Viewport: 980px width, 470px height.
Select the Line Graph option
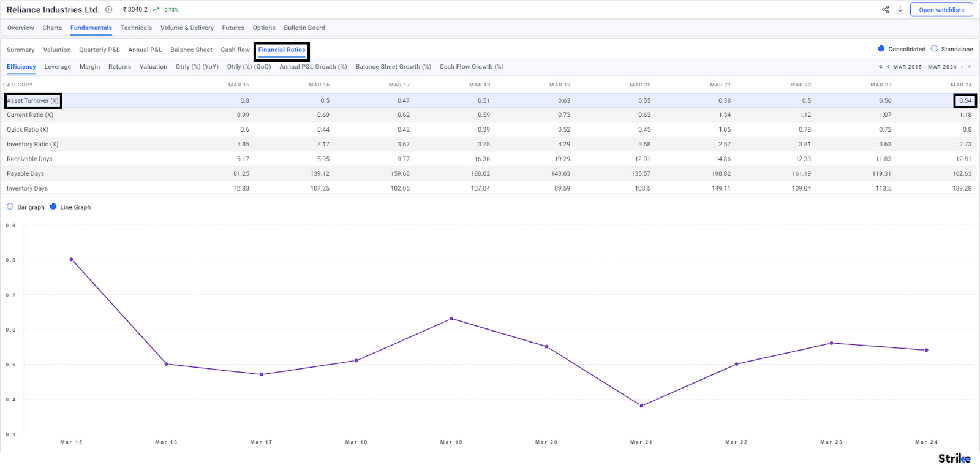pos(53,207)
